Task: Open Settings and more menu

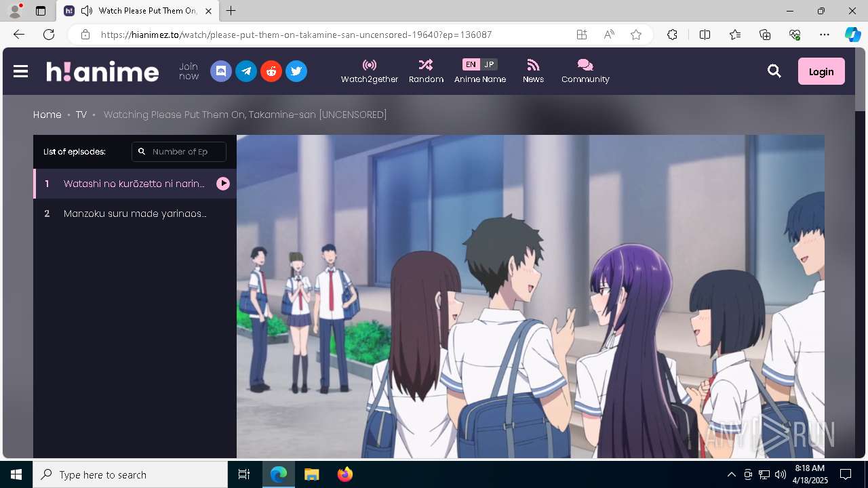Action: coord(825,35)
